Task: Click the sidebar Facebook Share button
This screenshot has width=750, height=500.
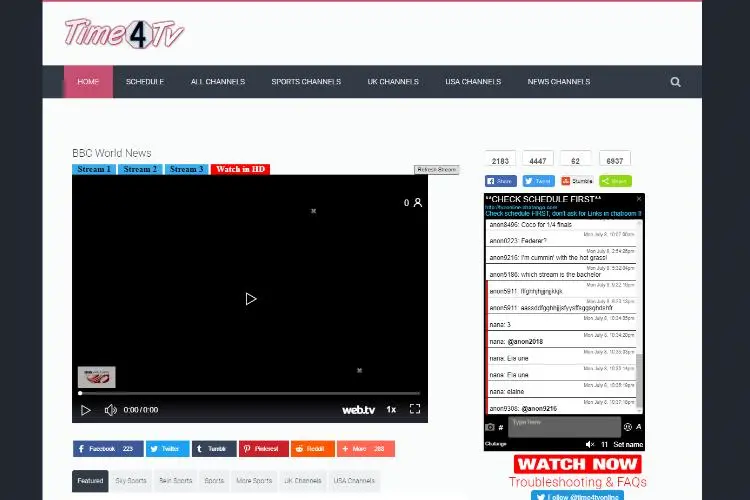Action: pos(501,181)
